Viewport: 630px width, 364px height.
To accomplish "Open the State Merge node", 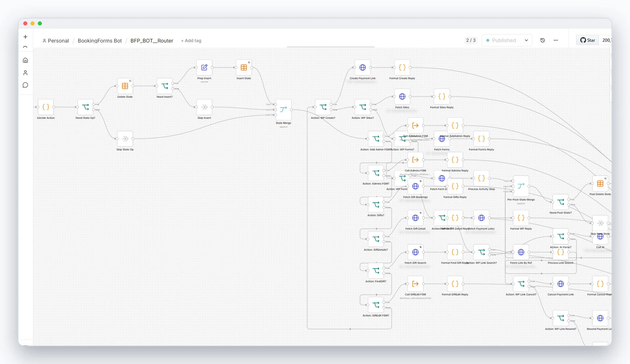I will coord(284,110).
